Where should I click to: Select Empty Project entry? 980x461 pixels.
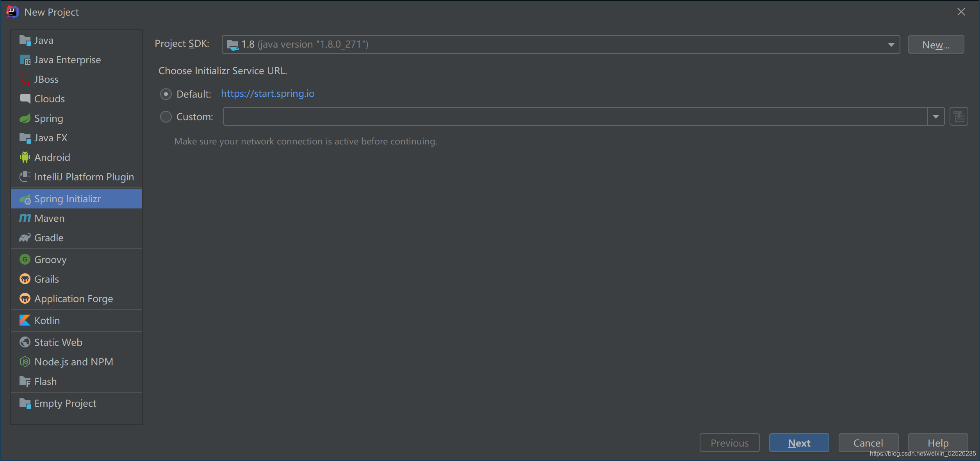coord(77,403)
